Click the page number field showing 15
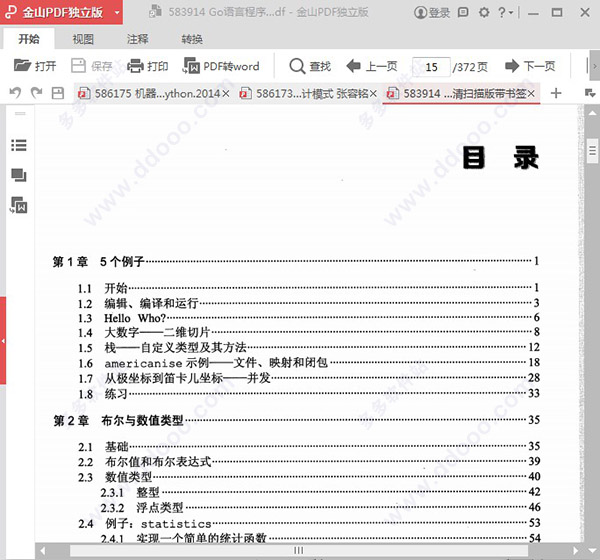600x560 pixels. click(431, 67)
